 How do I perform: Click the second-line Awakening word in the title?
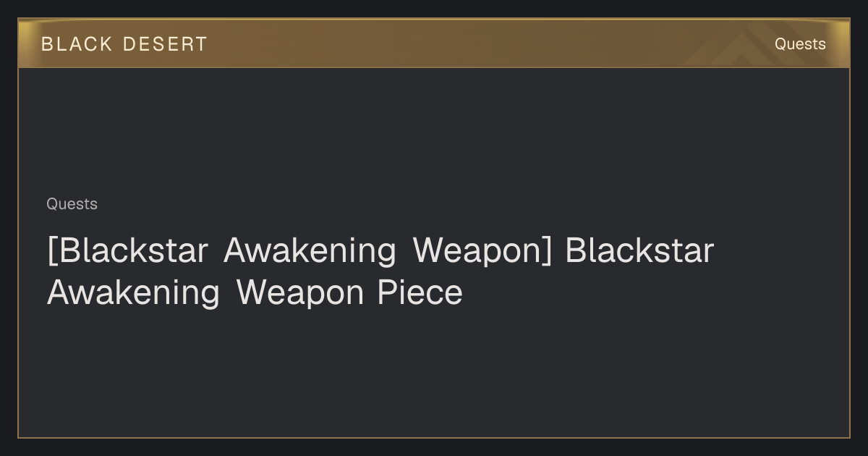(133, 292)
